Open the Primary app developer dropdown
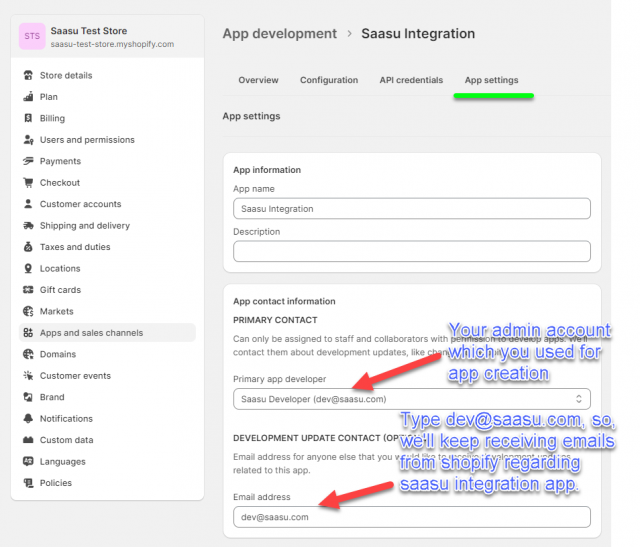 pos(412,399)
